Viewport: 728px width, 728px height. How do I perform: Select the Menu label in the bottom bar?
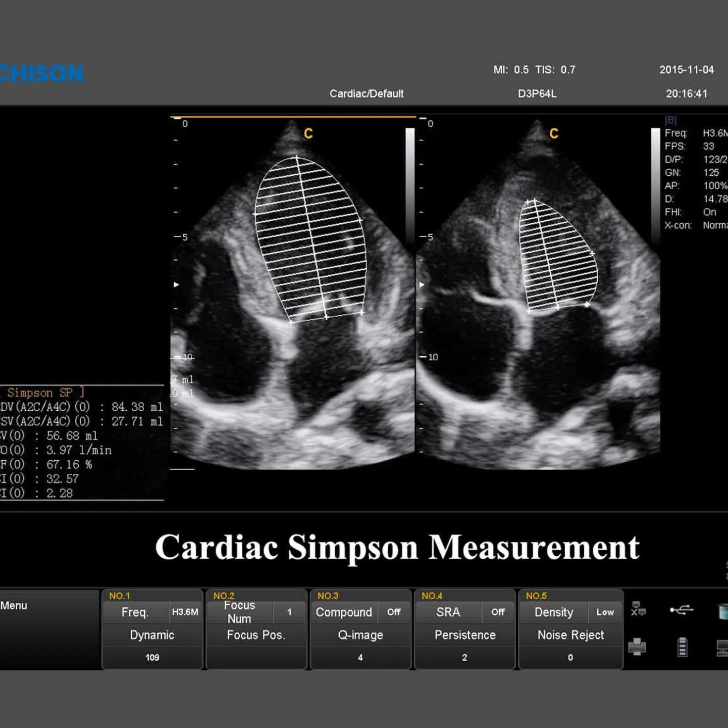tap(14, 605)
